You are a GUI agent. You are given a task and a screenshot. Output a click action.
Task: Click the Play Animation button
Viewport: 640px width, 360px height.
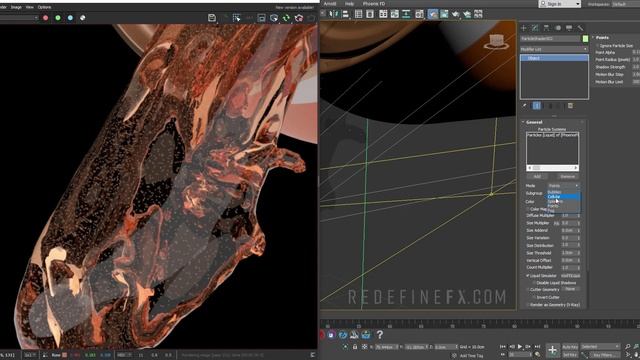point(520,347)
